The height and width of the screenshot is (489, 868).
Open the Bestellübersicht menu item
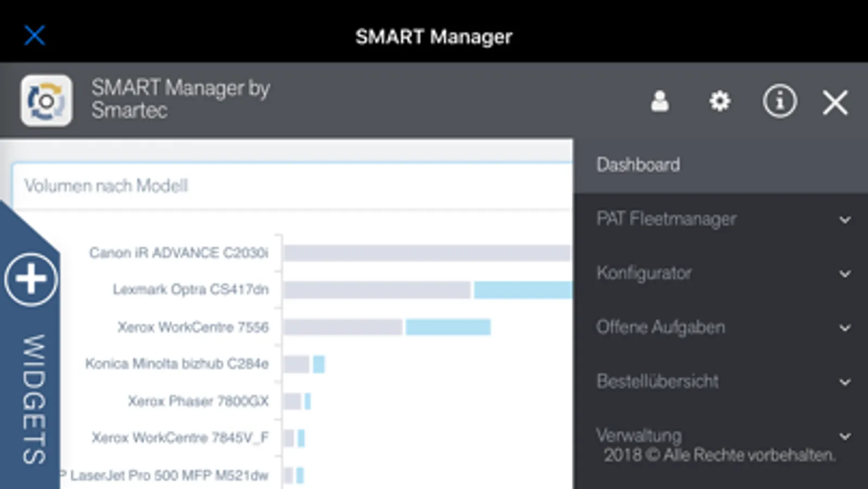point(657,381)
